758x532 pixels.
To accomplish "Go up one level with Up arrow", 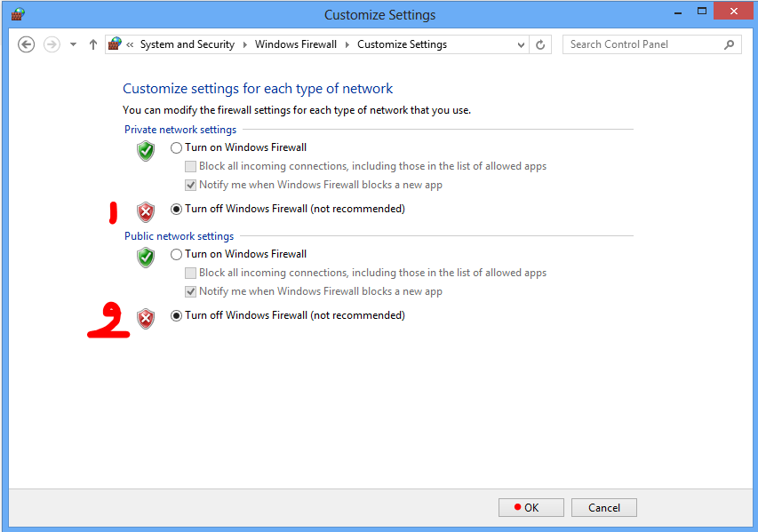I will pyautogui.click(x=92, y=44).
